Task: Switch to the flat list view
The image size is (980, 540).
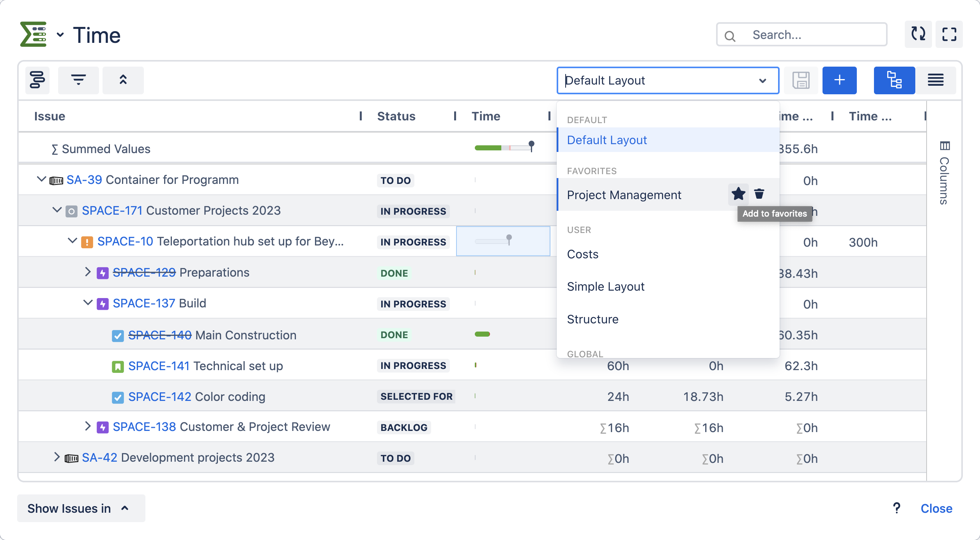Action: 935,80
